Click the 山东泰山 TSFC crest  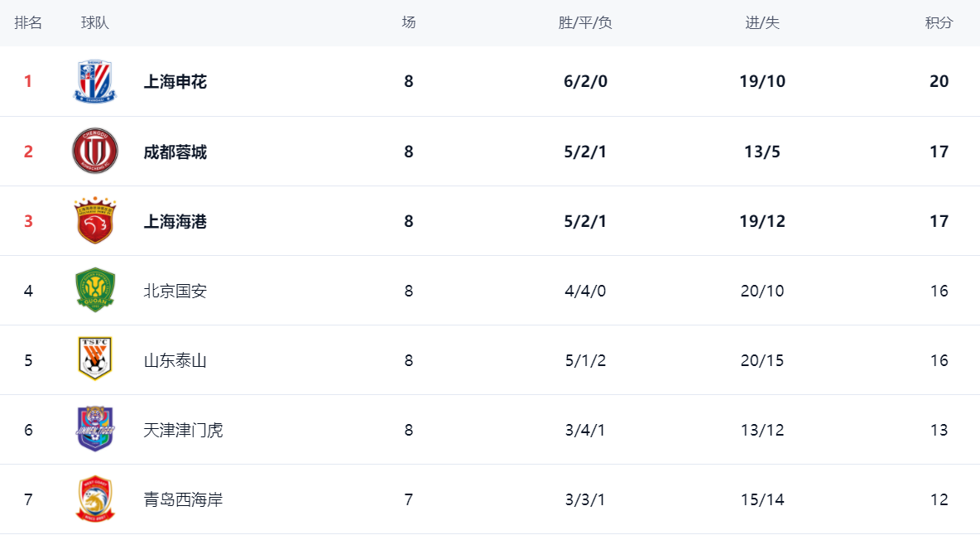pyautogui.click(x=95, y=359)
